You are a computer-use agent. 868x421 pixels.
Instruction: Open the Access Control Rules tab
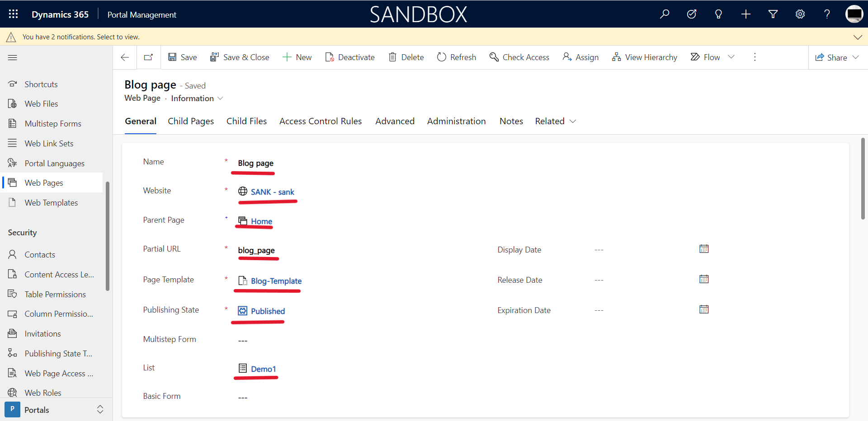tap(321, 121)
